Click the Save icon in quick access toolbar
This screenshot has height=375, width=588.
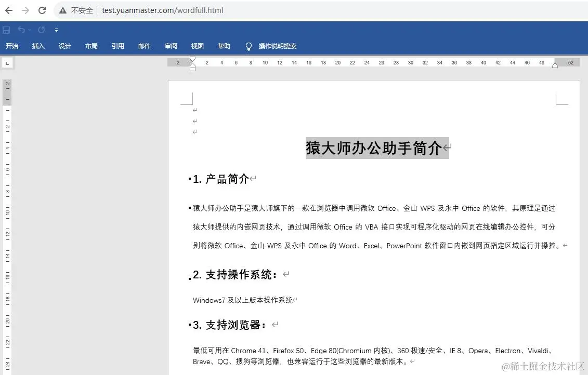click(x=6, y=30)
